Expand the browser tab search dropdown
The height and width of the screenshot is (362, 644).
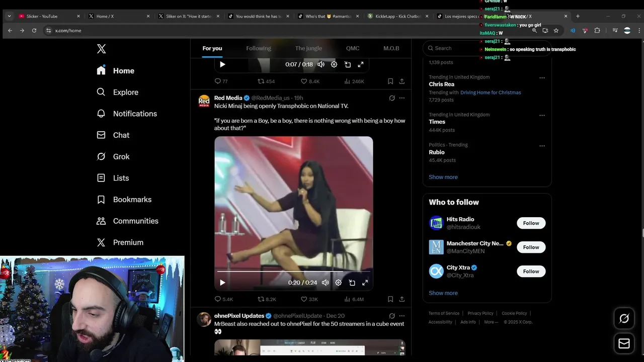tap(9, 16)
